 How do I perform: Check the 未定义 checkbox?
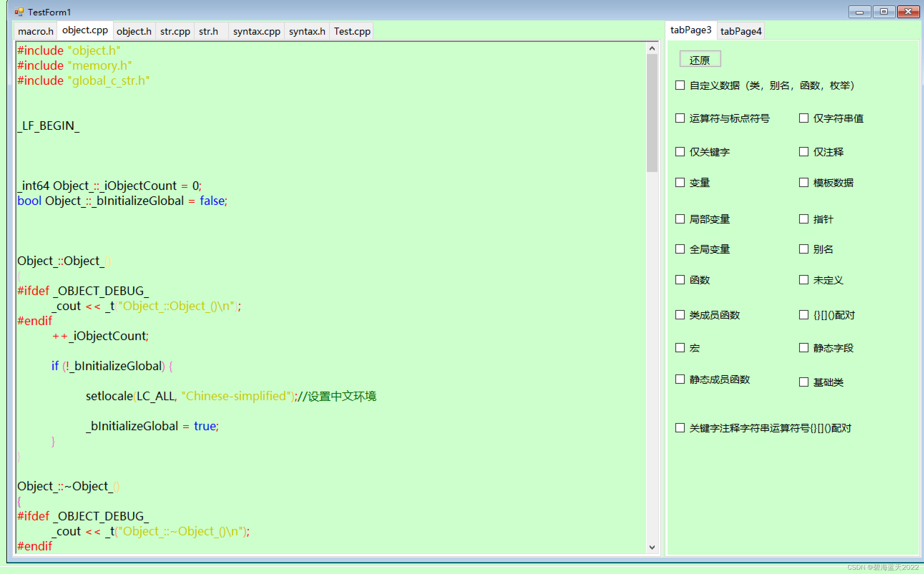(x=804, y=280)
